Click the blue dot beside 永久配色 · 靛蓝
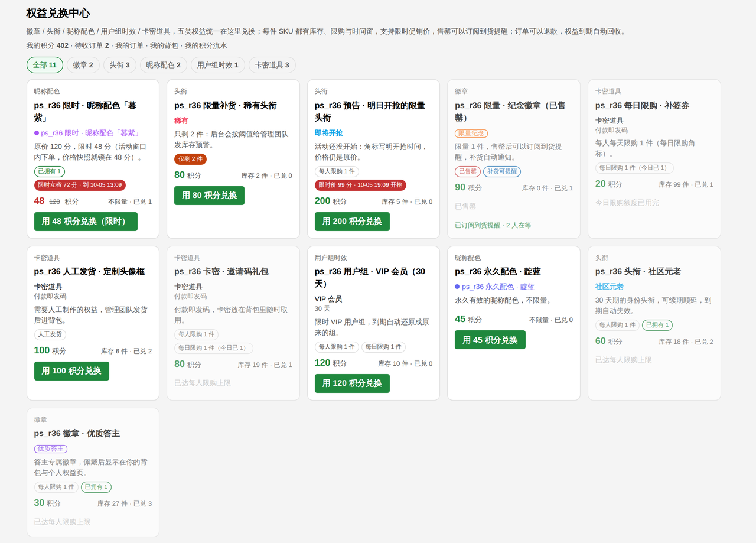 (x=457, y=287)
